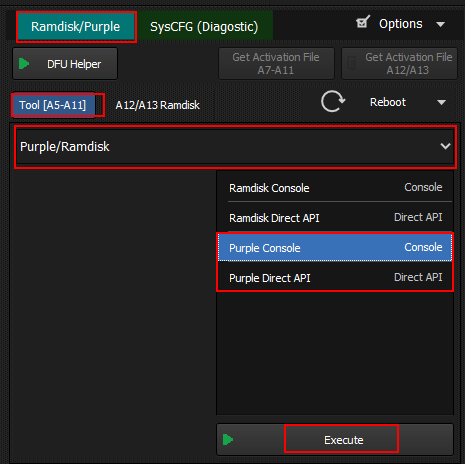Click the Reboot button label
Viewport: 465px width, 464px height.
(388, 102)
